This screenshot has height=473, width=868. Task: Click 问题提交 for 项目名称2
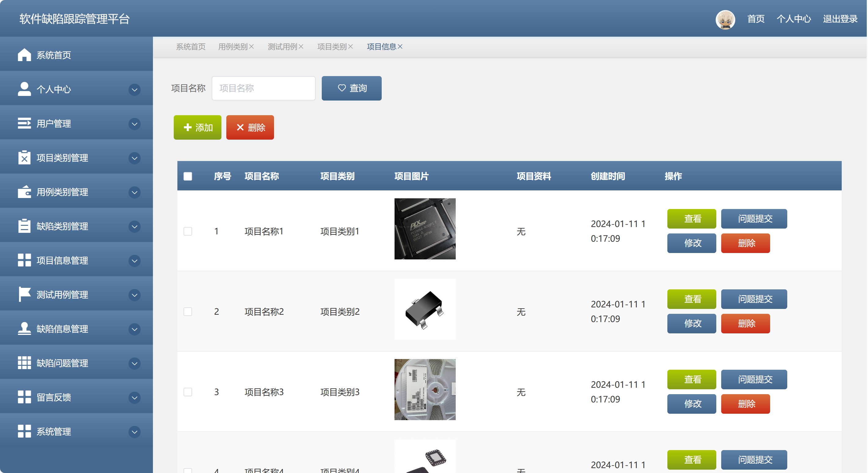click(x=754, y=299)
